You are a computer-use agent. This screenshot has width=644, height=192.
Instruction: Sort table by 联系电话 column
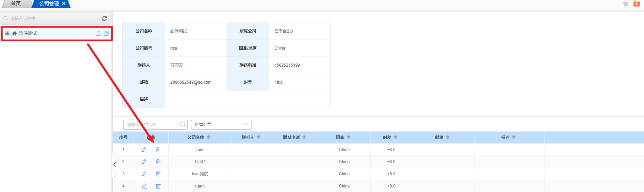click(304, 137)
